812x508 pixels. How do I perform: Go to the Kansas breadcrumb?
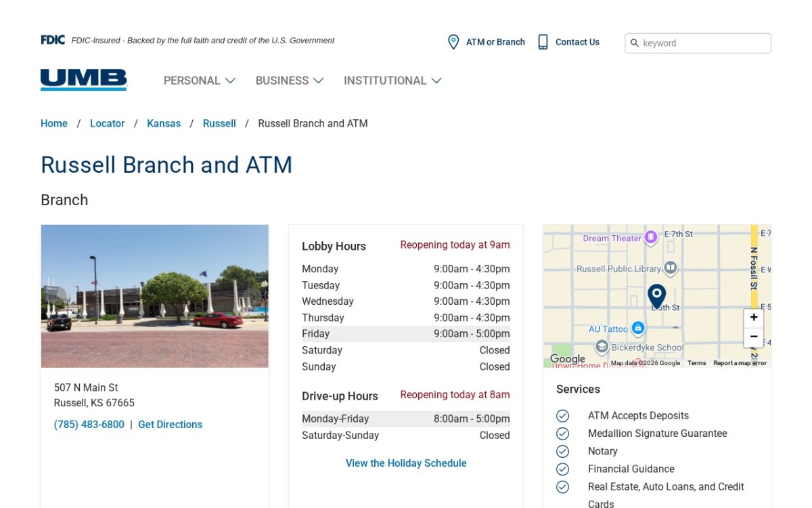(x=164, y=123)
